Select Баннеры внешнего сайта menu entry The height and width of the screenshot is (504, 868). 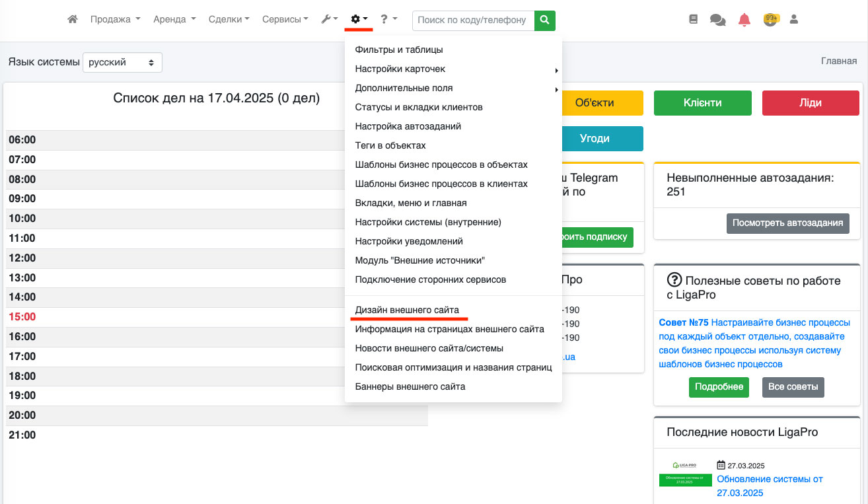click(410, 386)
